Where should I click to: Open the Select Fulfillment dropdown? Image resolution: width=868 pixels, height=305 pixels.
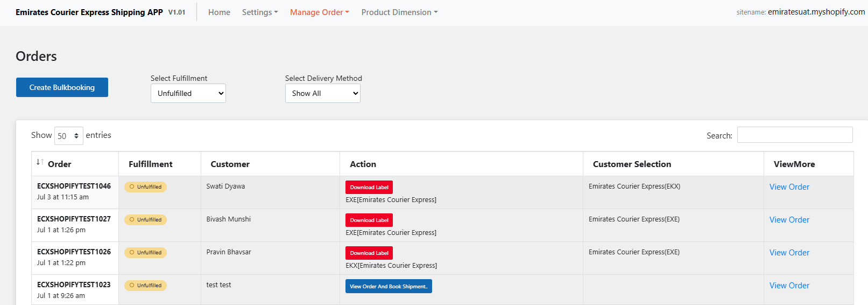tap(188, 93)
